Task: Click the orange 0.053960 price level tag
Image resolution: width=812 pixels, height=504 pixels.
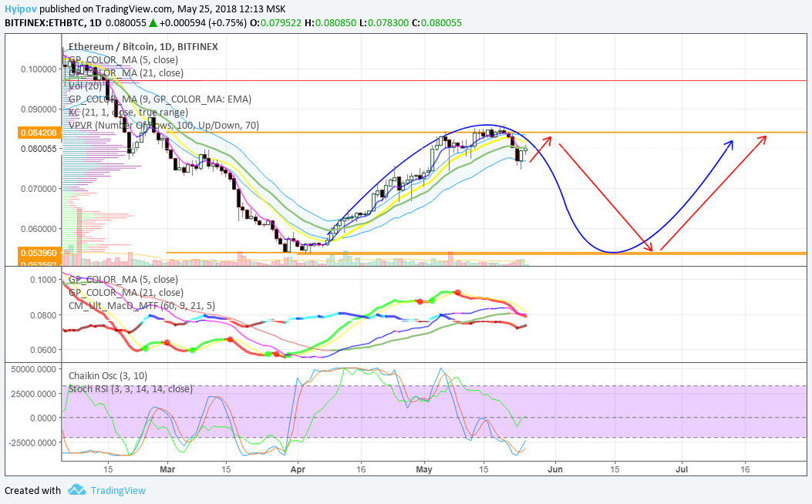Action: 39,253
